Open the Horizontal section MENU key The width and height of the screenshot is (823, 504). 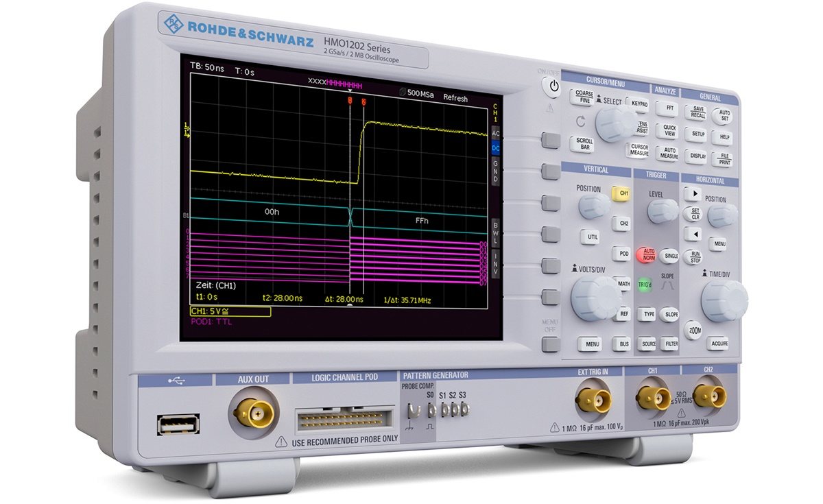tap(717, 243)
